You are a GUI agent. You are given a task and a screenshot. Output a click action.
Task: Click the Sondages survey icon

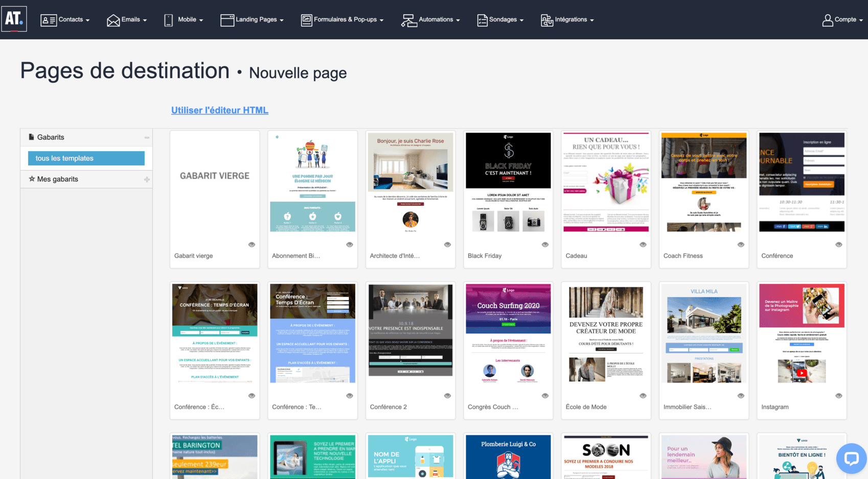tap(482, 20)
